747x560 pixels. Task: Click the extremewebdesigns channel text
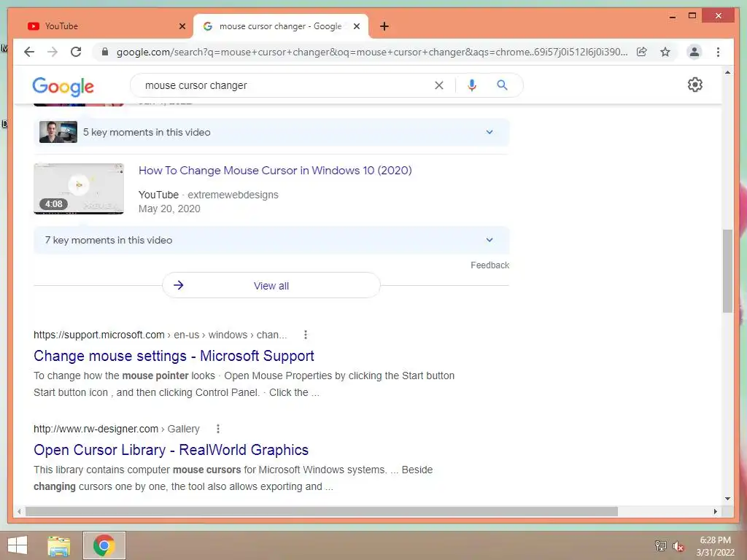233,195
